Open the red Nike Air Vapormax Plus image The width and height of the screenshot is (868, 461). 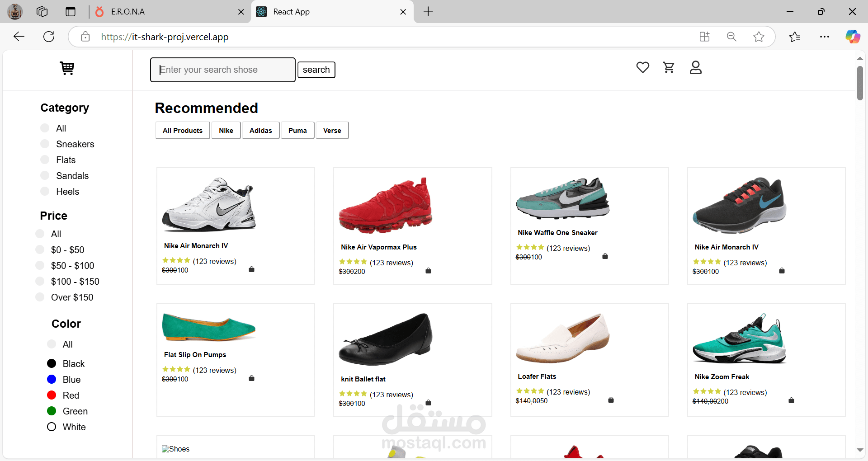coord(386,206)
